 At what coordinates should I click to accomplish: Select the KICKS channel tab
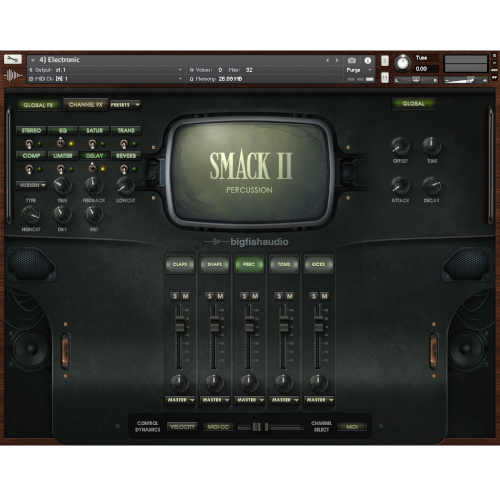point(319,264)
